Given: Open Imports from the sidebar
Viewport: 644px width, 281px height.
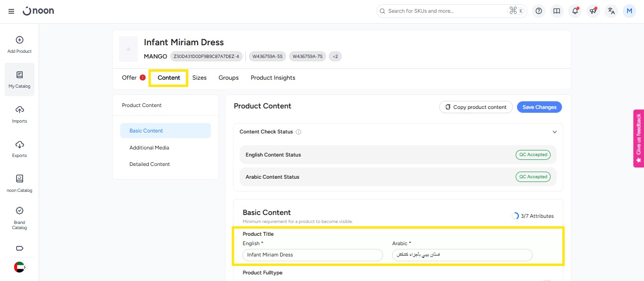Looking at the screenshot, I should [x=19, y=115].
